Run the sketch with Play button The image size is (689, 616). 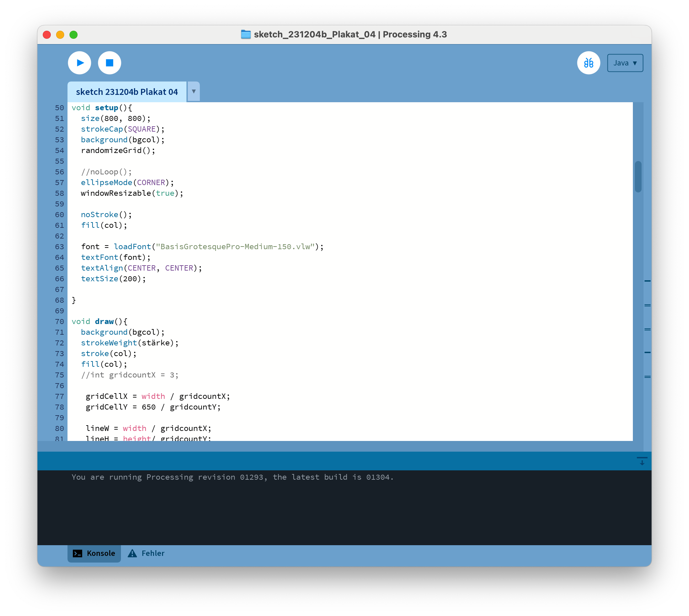[x=80, y=63]
